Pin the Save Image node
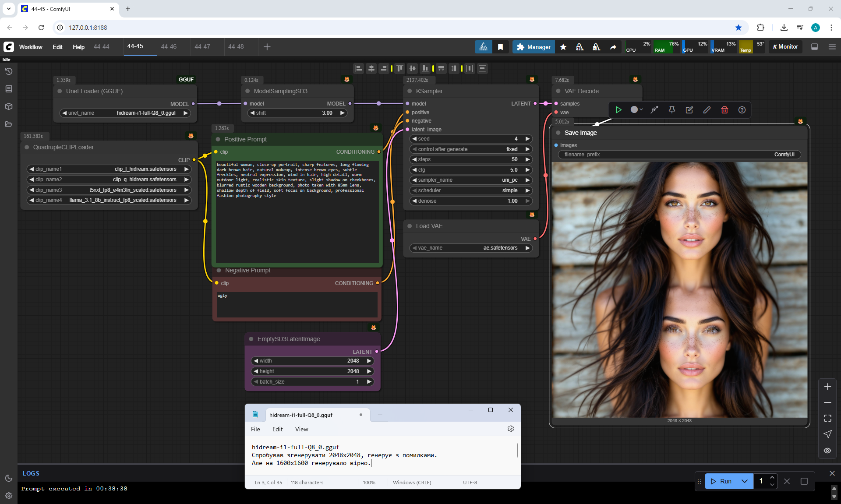This screenshot has width=841, height=504. [671, 110]
